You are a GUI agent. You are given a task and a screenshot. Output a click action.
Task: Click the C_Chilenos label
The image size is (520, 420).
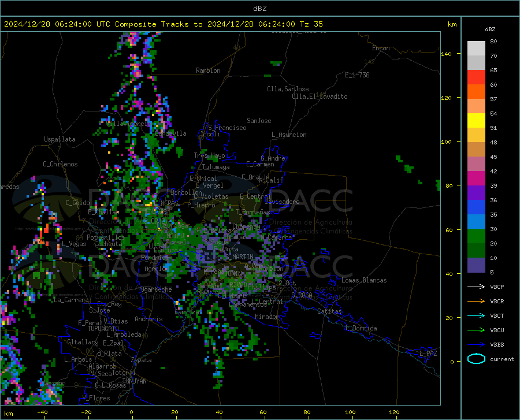pos(60,164)
